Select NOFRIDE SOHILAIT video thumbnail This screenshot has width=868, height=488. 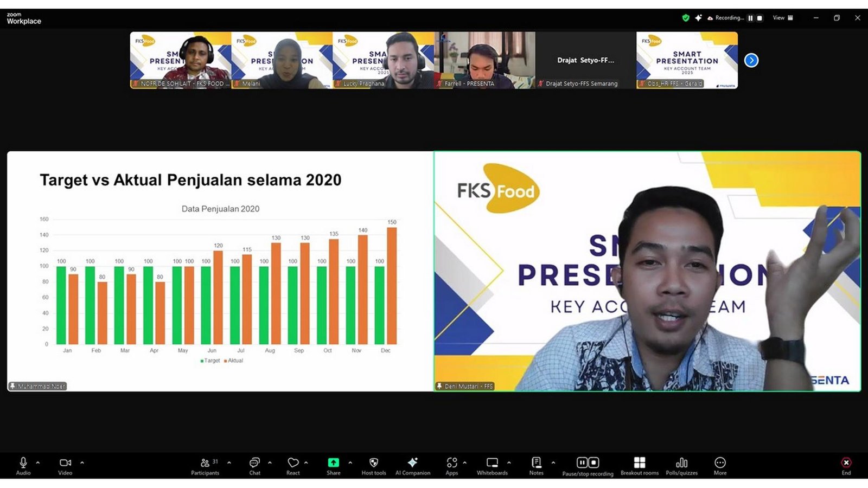181,60
